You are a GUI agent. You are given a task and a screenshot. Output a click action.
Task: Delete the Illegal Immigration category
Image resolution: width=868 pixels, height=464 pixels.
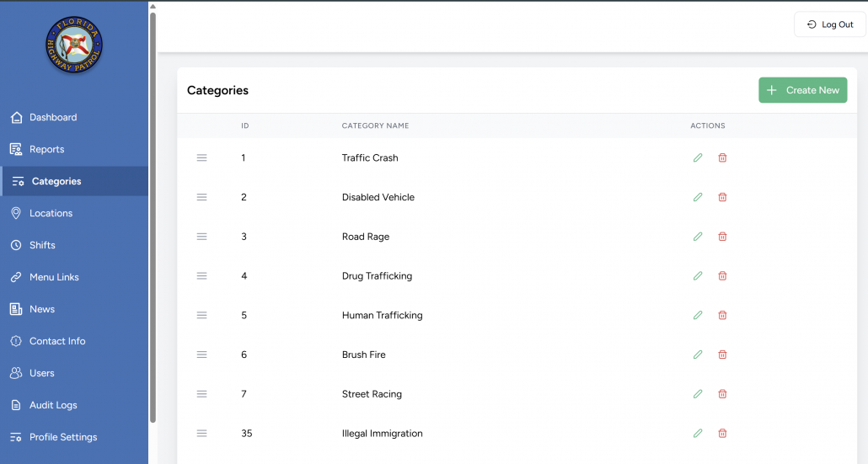click(722, 434)
